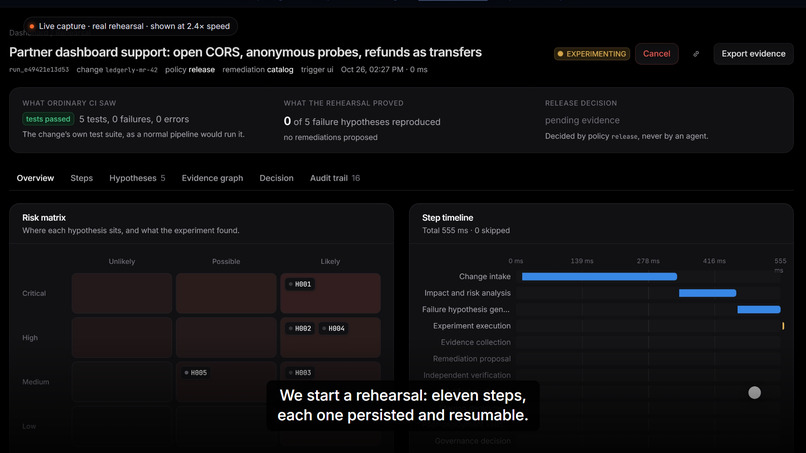Click the EXPERIMENTING status badge
The width and height of the screenshot is (806, 453).
[592, 54]
